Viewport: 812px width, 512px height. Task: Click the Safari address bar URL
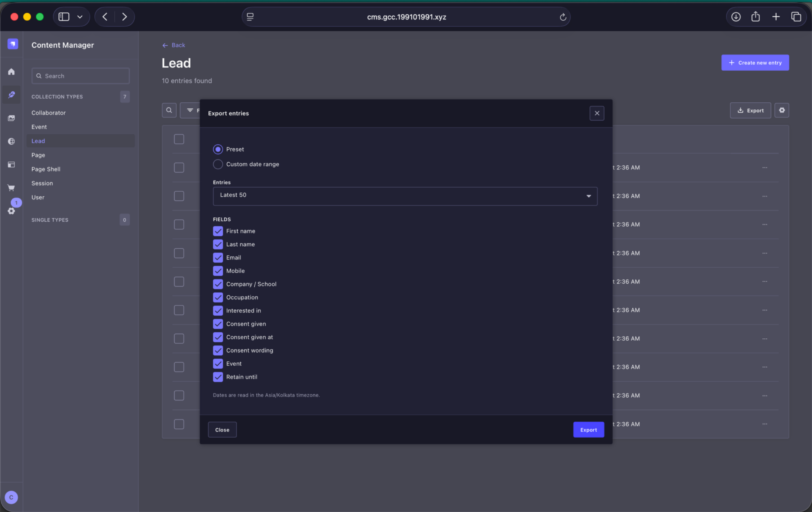(406, 17)
